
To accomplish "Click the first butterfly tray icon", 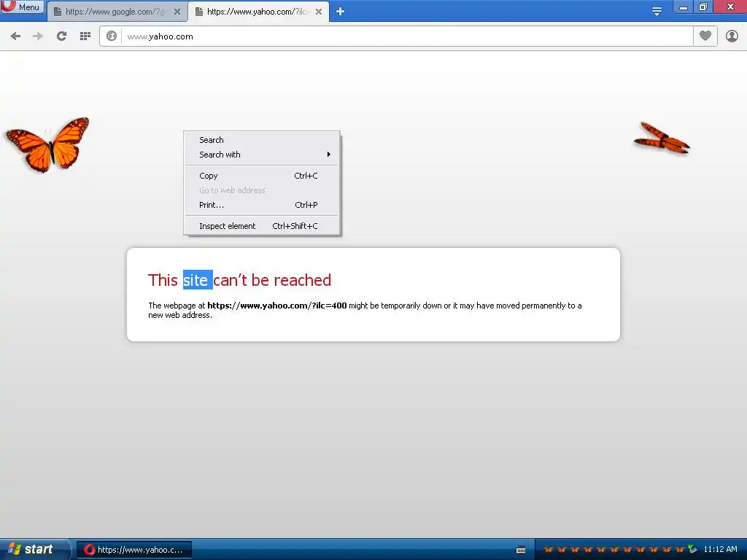I will (549, 550).
